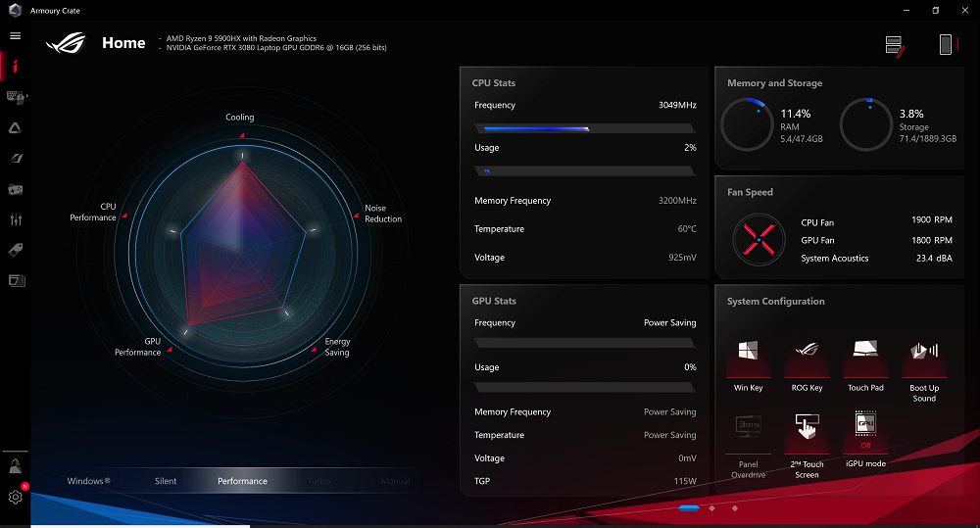Select the Silent operating mode

[x=166, y=481]
